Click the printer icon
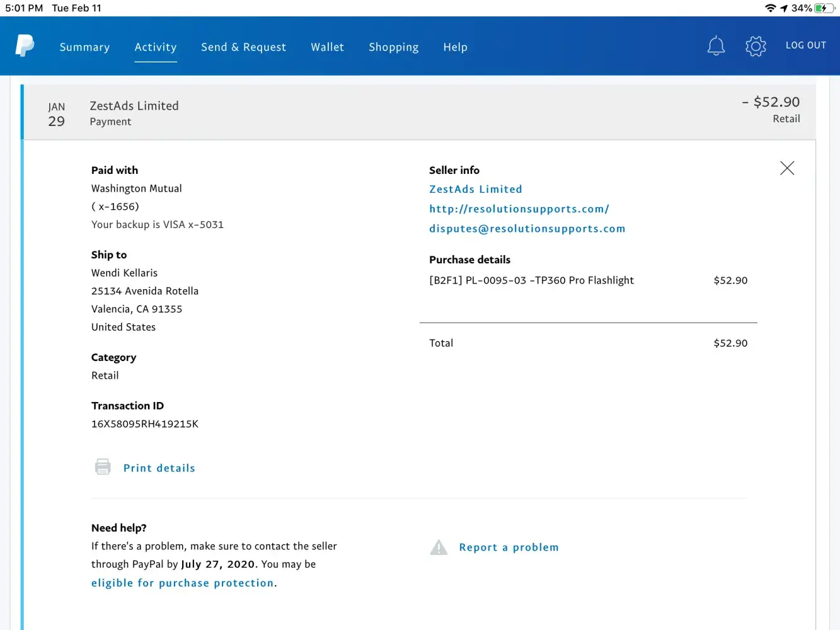 103,467
